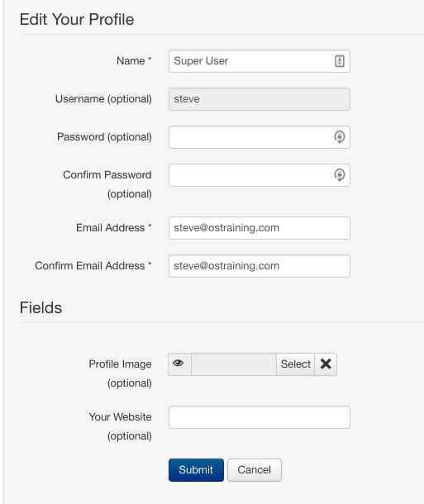
Task: Click into the Email Address field
Action: coord(259,228)
